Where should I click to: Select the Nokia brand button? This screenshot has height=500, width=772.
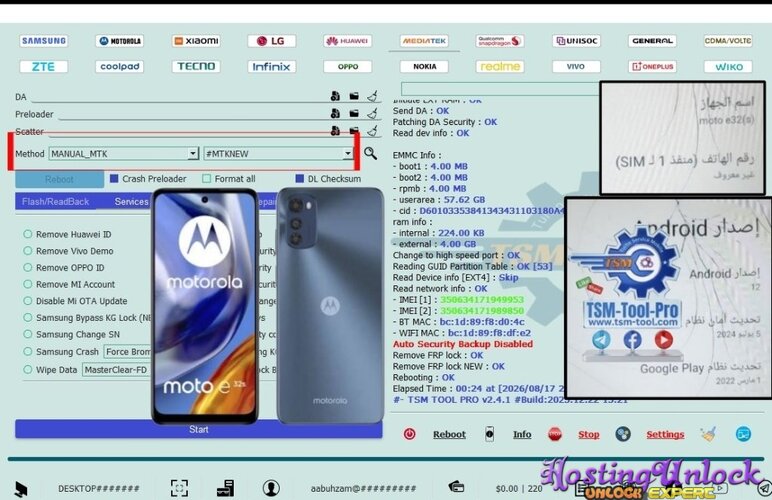[x=424, y=66]
